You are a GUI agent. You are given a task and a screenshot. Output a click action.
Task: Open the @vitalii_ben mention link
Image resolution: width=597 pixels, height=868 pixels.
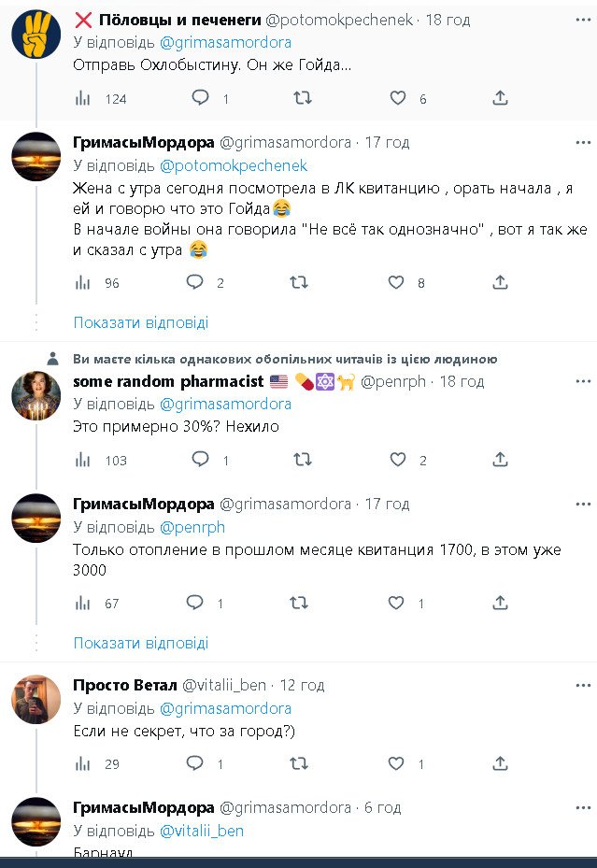pos(202,831)
